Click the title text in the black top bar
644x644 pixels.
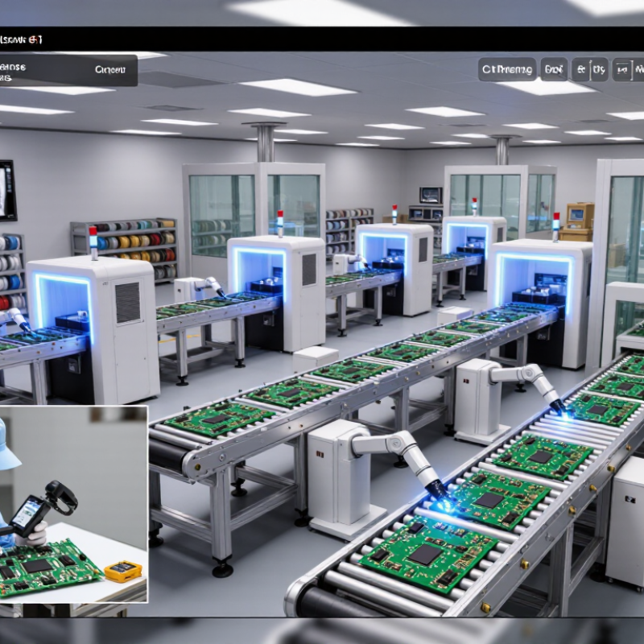pyautogui.click(x=21, y=39)
